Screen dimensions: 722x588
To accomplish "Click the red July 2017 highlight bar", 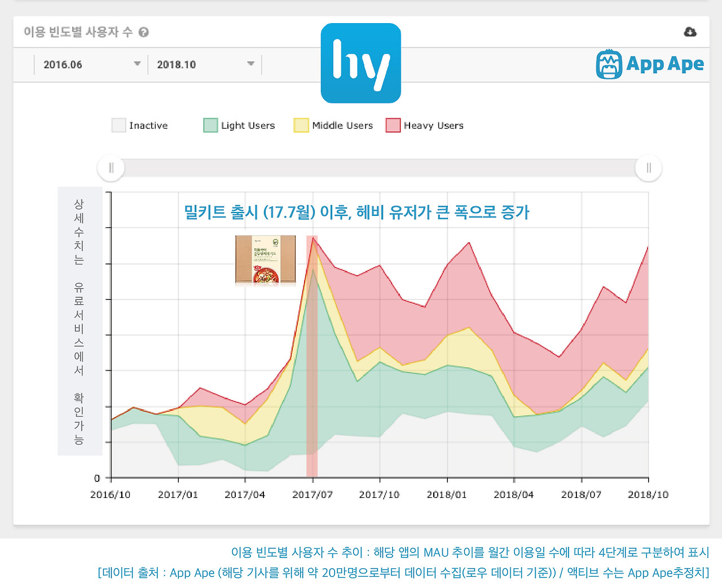I will tap(312, 356).
